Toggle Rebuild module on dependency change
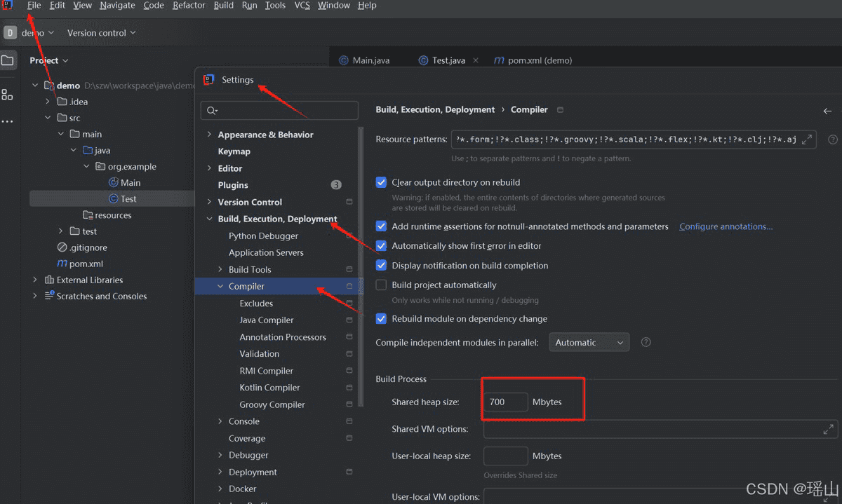842x504 pixels. 381,319
